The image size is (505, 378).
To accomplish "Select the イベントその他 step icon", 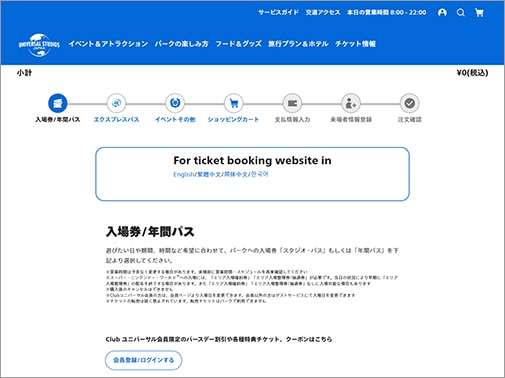I will (x=175, y=103).
